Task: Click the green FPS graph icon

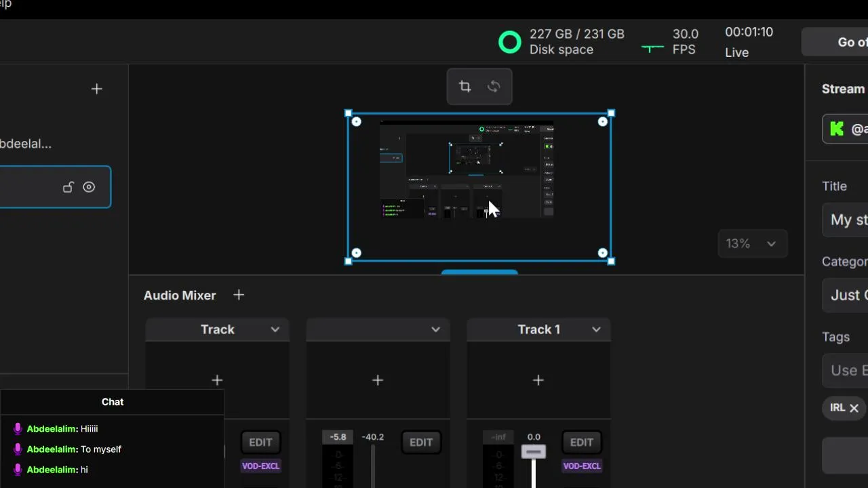Action: [x=652, y=48]
